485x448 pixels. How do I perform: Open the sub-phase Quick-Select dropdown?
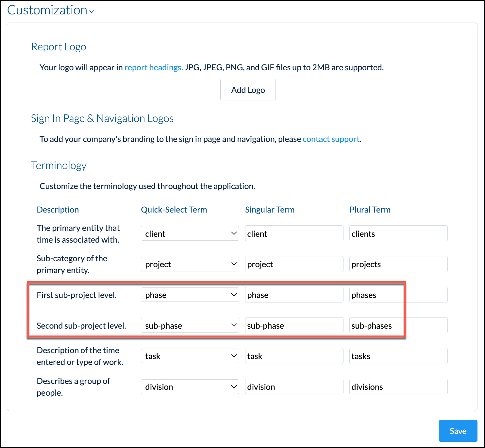point(190,325)
